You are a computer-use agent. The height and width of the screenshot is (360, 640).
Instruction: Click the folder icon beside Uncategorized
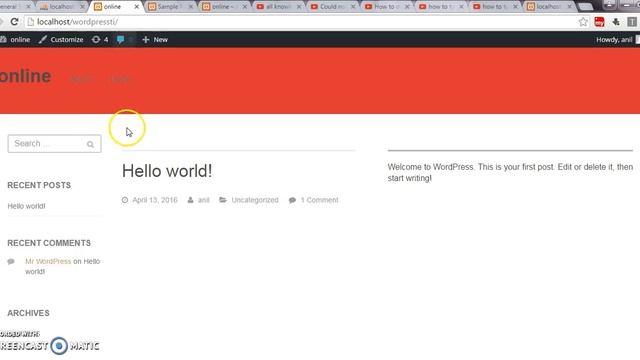(223, 200)
